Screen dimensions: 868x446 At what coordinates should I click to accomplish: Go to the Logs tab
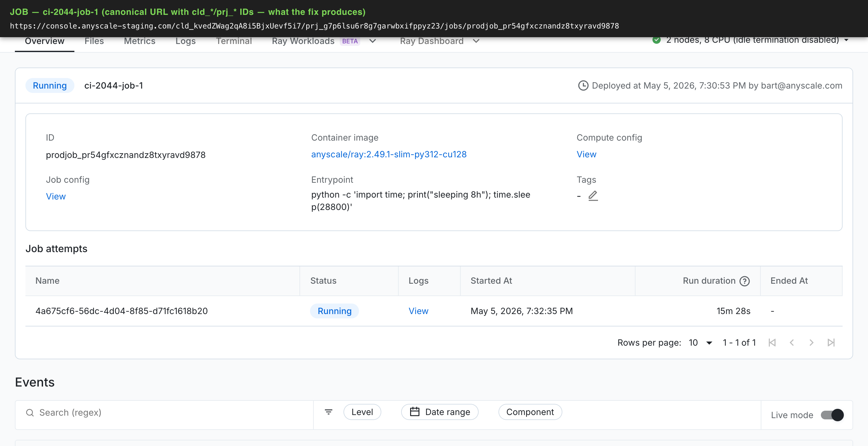click(185, 41)
